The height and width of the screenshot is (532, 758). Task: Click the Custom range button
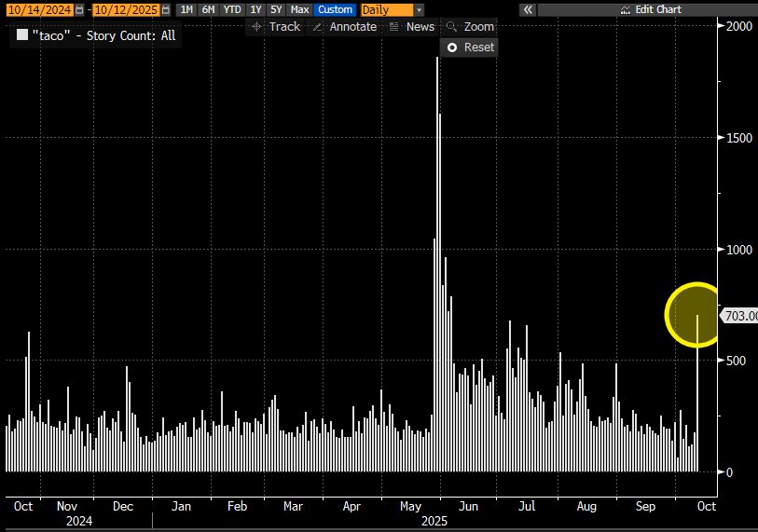pyautogui.click(x=335, y=9)
